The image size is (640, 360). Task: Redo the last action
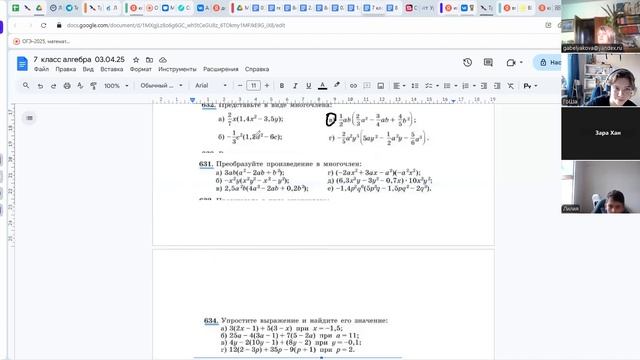(53, 86)
